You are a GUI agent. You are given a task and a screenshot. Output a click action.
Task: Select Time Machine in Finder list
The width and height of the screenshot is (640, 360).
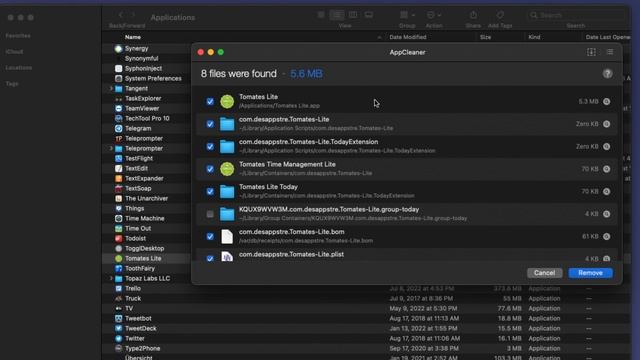click(x=144, y=218)
